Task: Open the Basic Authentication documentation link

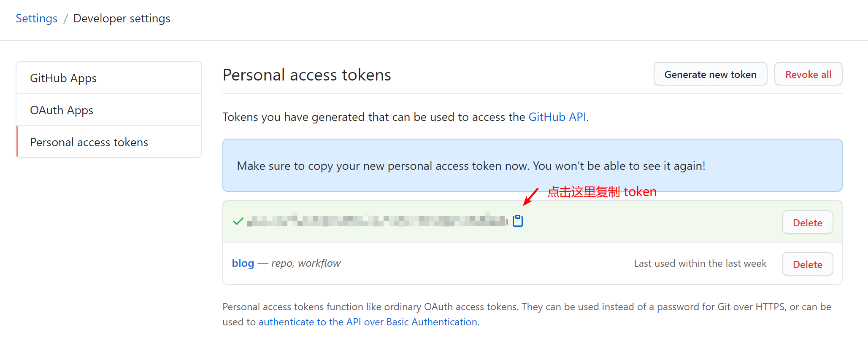Action: coord(368,322)
